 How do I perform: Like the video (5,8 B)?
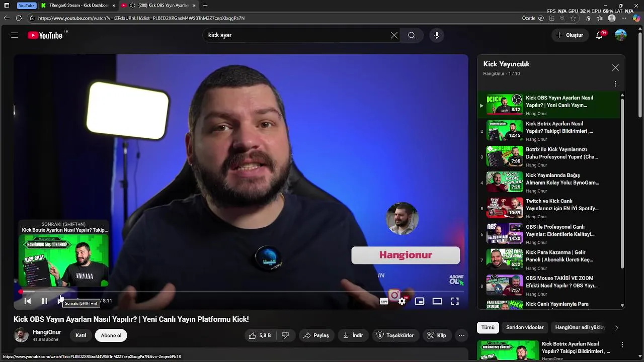tap(260, 335)
